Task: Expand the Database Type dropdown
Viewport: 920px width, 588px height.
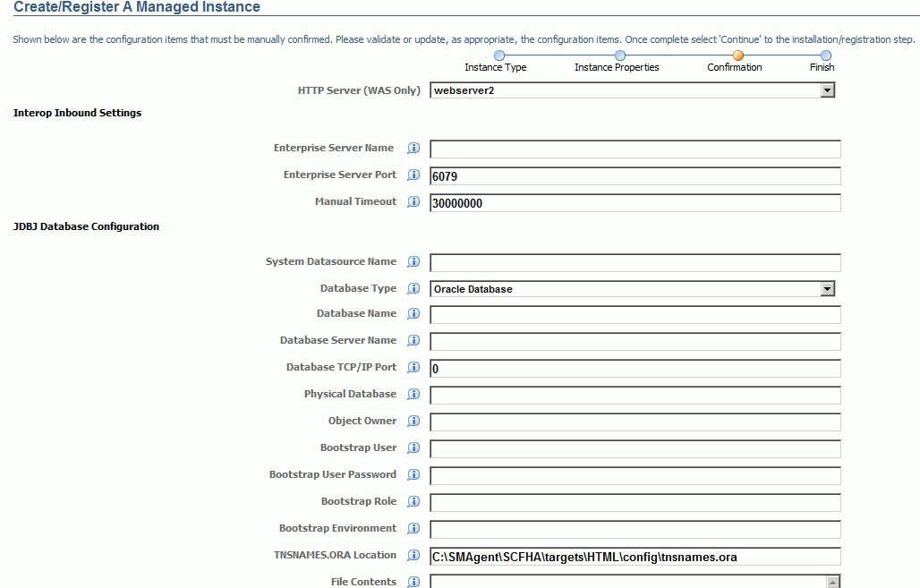Action: (828, 289)
